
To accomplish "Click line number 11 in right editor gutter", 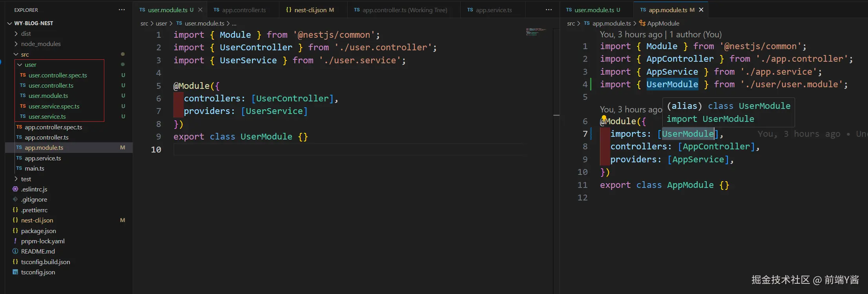I will tap(582, 185).
